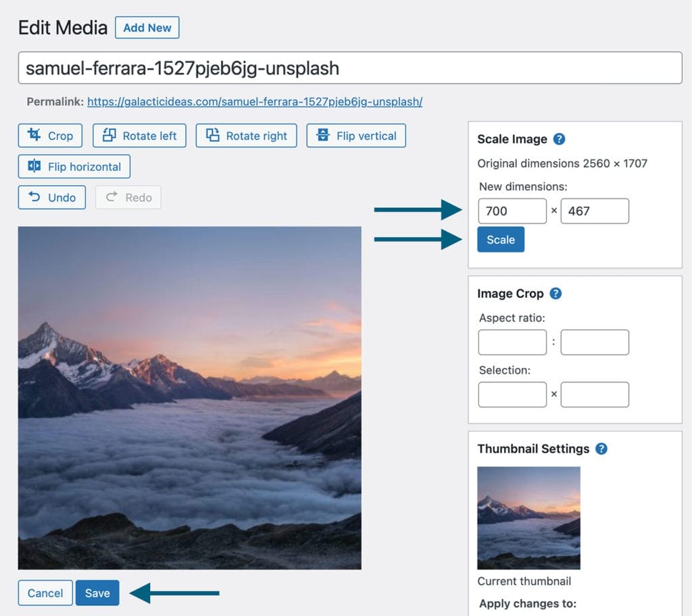
Task: Undo the last image edit
Action: 51,197
